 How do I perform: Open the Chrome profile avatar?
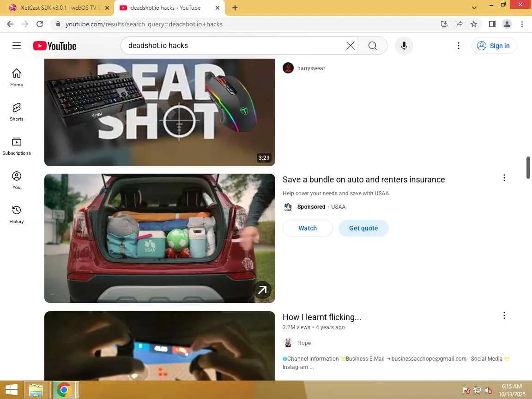pyautogui.click(x=507, y=24)
